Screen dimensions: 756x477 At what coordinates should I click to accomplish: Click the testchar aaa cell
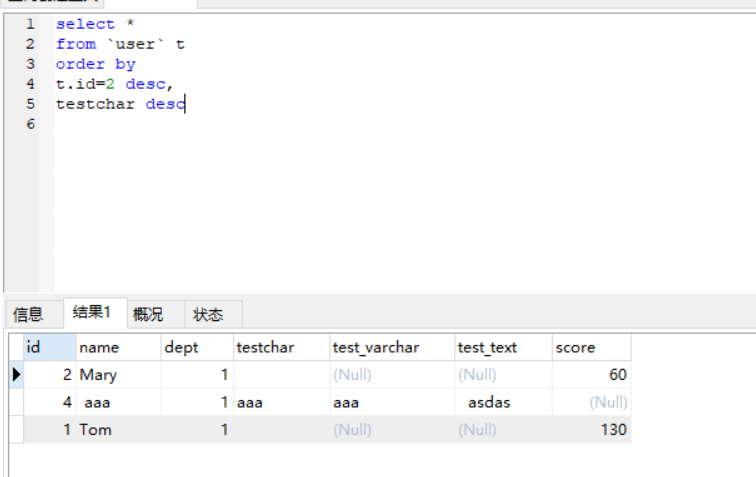click(x=282, y=402)
